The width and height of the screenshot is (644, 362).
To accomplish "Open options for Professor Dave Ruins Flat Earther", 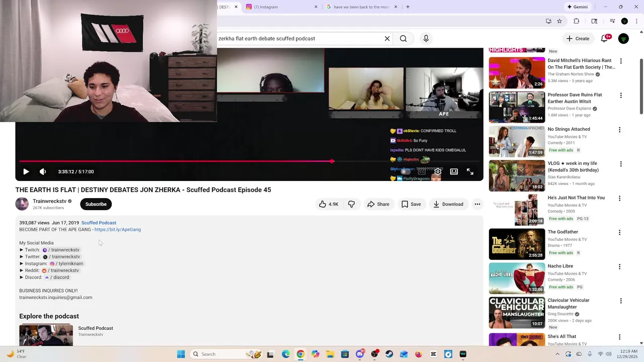I will [621, 95].
